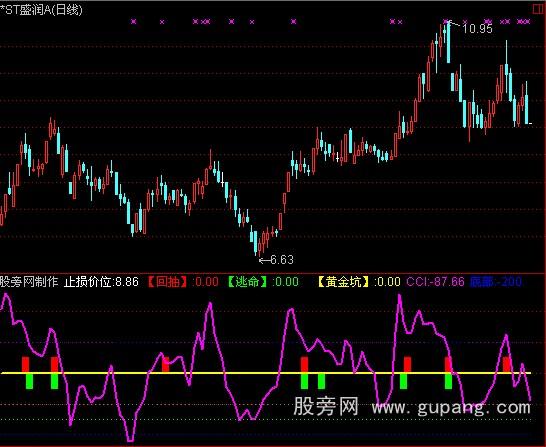Click the leftmost purple star marker at chart top
This screenshot has width=546, height=447.
pyautogui.click(x=134, y=22)
